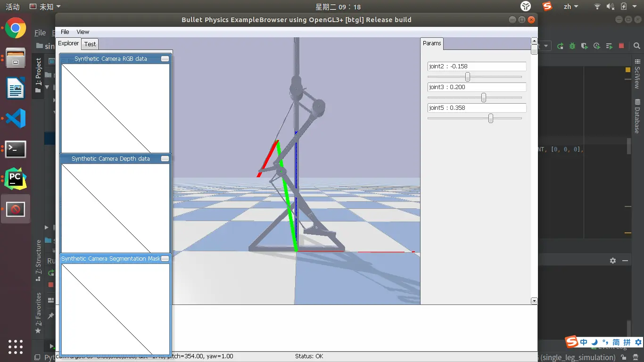
Task: Open PyCharm search everywhere magnifier
Action: pyautogui.click(x=637, y=46)
